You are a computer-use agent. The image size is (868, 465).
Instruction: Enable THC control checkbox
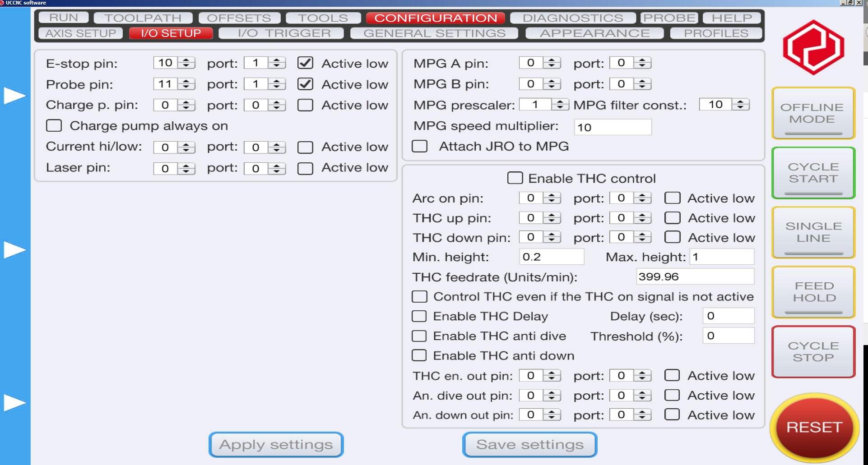515,178
